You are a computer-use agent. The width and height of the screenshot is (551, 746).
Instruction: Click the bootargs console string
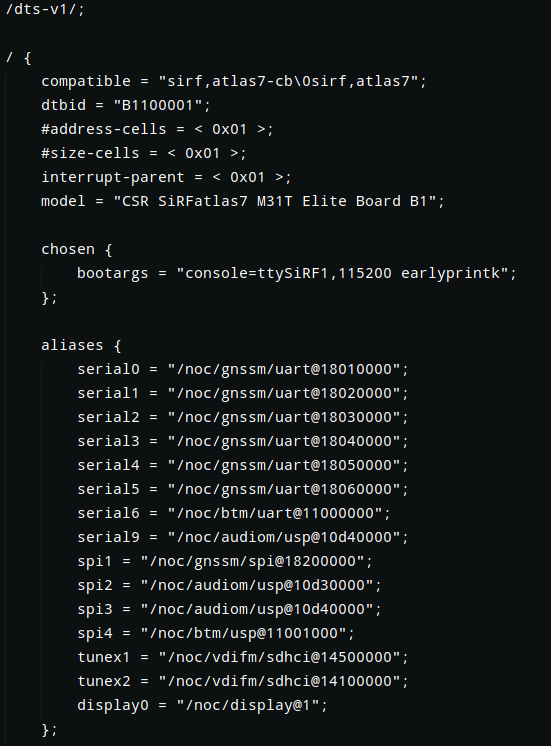pos(342,273)
